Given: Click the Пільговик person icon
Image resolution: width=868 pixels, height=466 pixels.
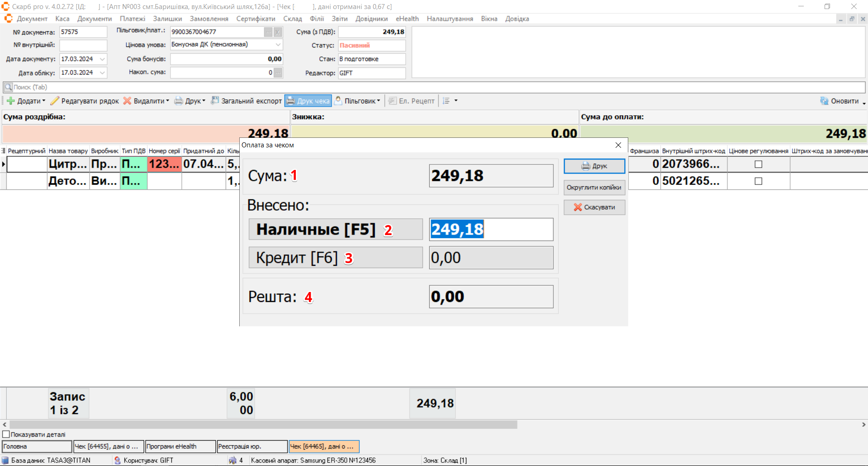Looking at the screenshot, I should [338, 101].
